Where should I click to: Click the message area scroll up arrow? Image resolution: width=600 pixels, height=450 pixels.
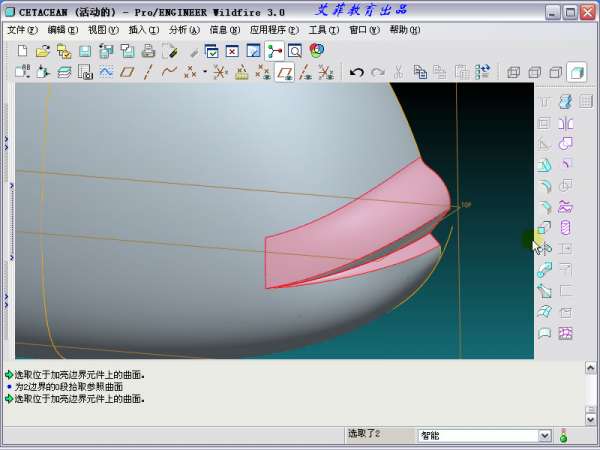[590, 368]
